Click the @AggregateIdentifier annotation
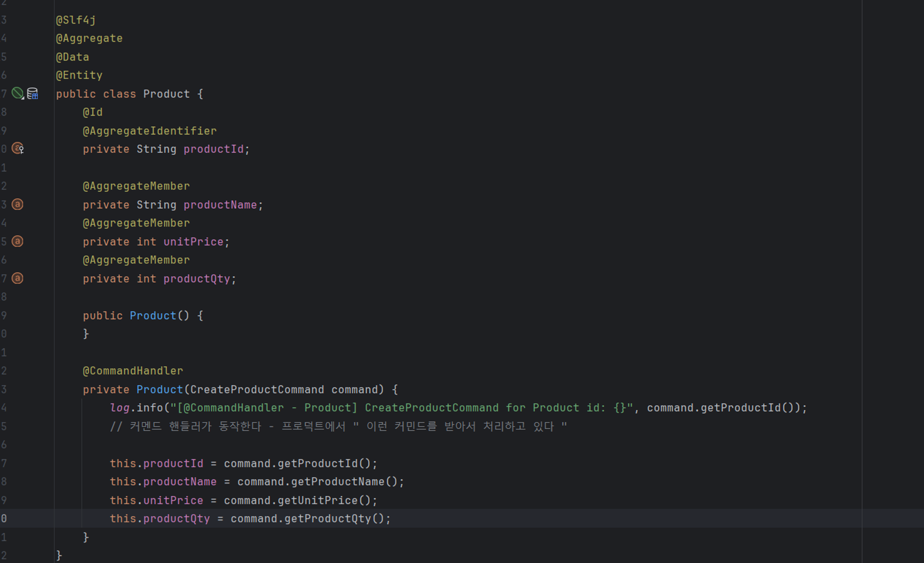This screenshot has height=563, width=924. click(x=149, y=131)
